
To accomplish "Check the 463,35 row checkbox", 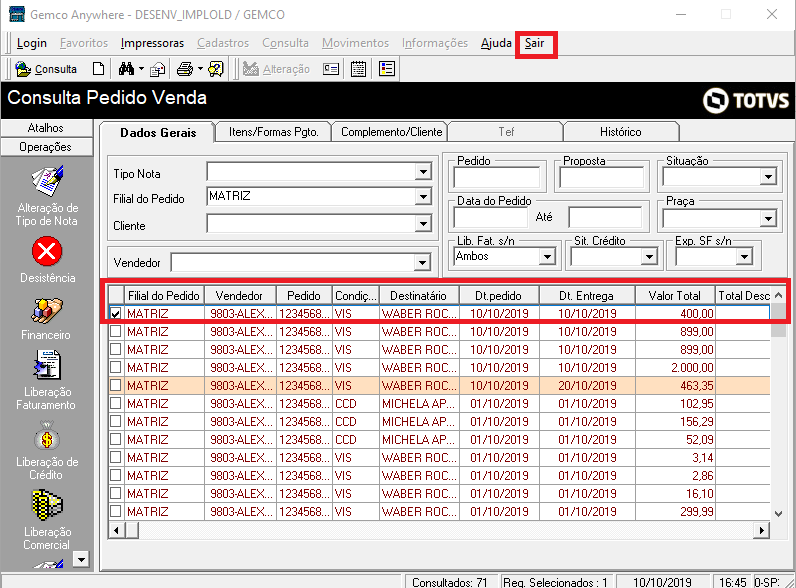I will click(116, 385).
